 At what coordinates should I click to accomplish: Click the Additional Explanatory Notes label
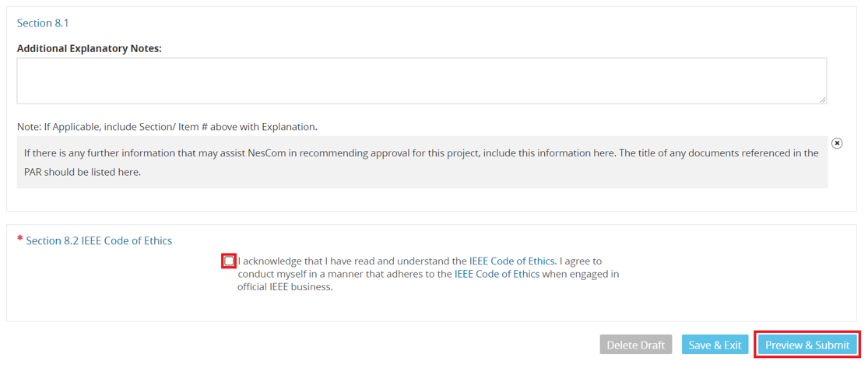point(89,48)
